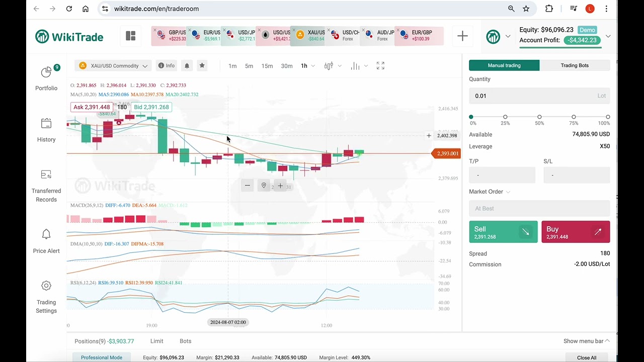The width and height of the screenshot is (644, 362).
Task: Expand the equity account details chevron
Action: point(608,36)
